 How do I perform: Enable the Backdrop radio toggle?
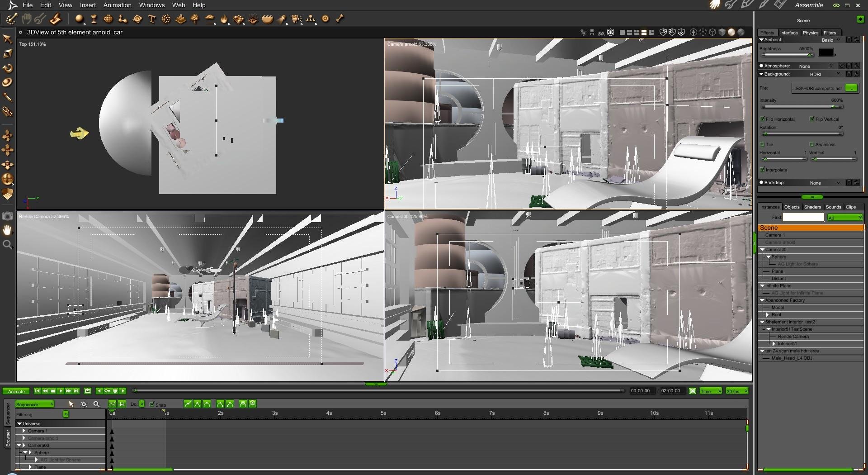pyautogui.click(x=762, y=183)
